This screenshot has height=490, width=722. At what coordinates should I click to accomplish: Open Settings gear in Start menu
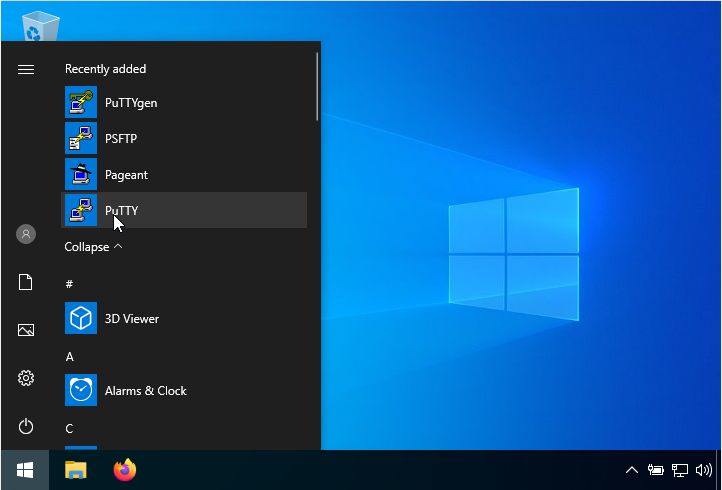(x=26, y=378)
